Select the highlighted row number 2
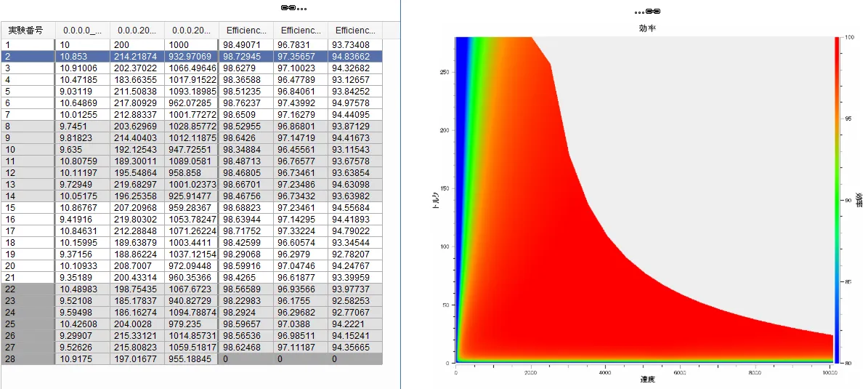The image size is (868, 389). tap(28, 56)
